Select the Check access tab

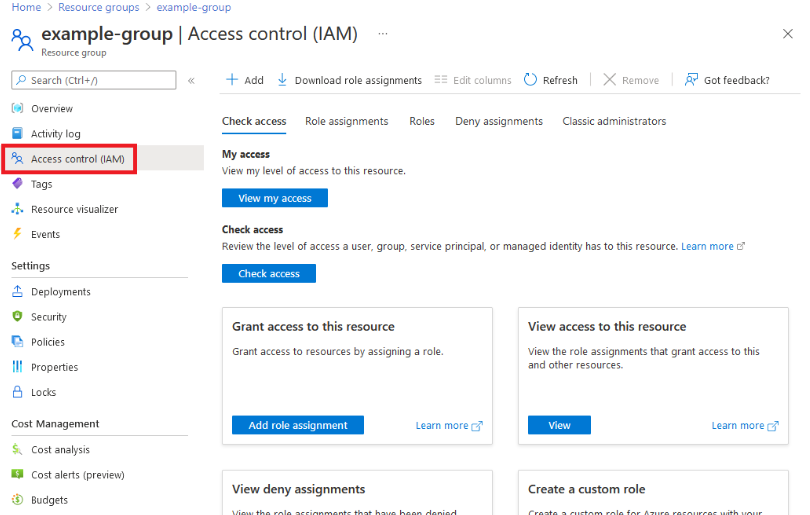254,121
